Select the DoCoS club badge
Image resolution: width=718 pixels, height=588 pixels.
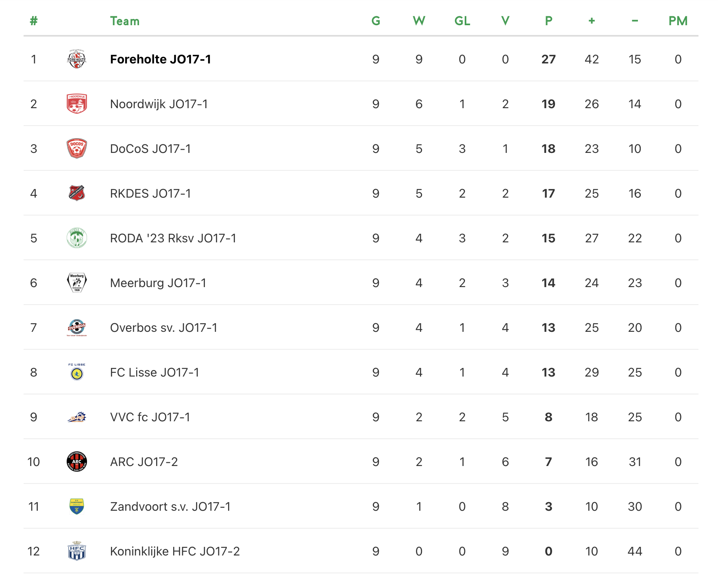click(x=76, y=148)
